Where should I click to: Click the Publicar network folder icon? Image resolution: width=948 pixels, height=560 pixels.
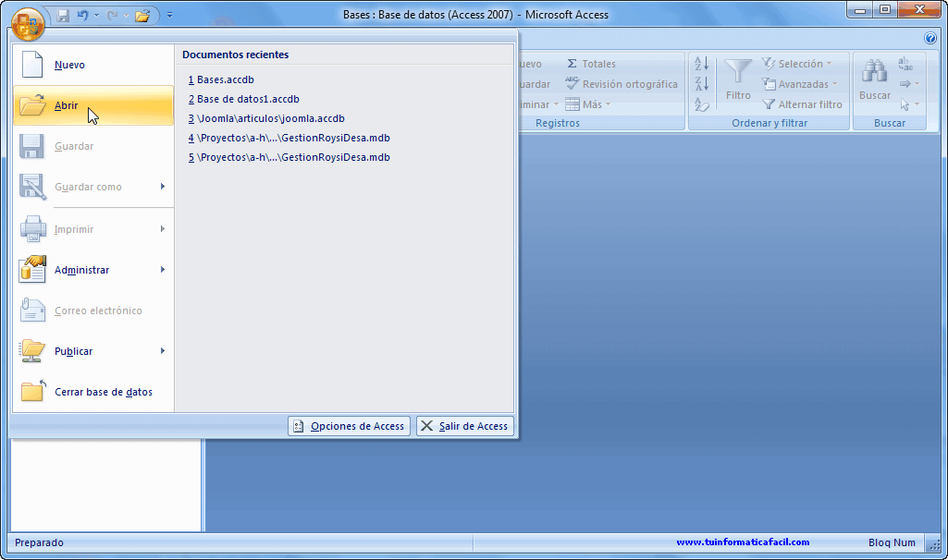click(x=32, y=351)
